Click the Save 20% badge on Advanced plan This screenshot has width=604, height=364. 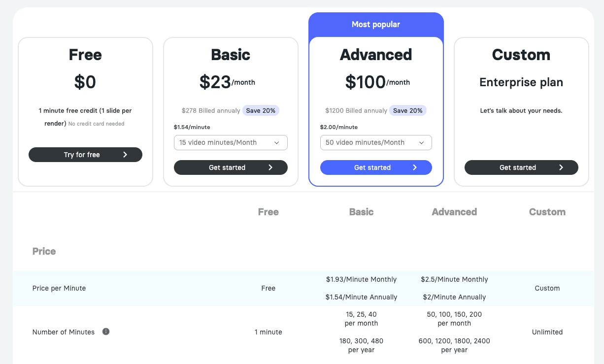pyautogui.click(x=408, y=110)
